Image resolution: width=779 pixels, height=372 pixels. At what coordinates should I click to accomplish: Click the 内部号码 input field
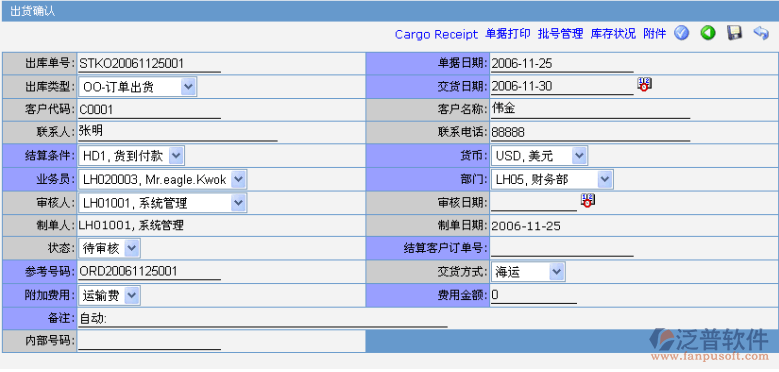click(150, 341)
